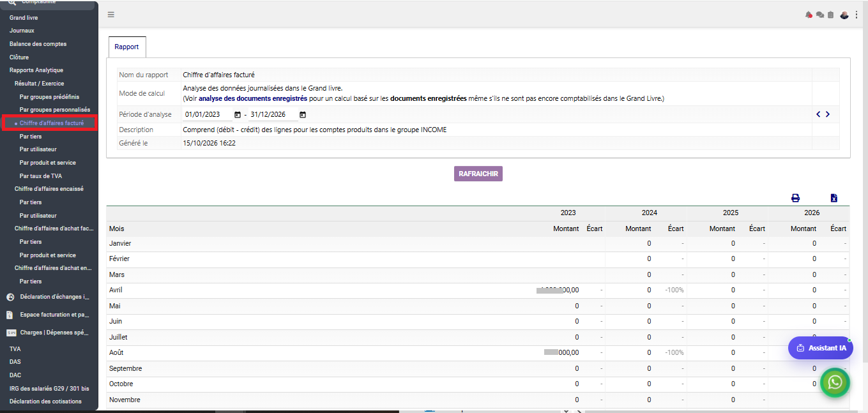Click the Espace facturation invoice icon
The image size is (868, 413).
[x=10, y=315]
